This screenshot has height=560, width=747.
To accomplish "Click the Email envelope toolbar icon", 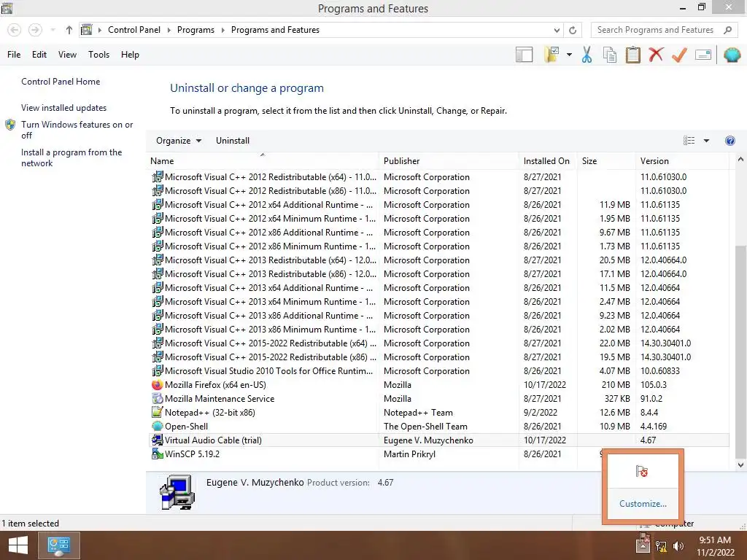I will click(703, 55).
